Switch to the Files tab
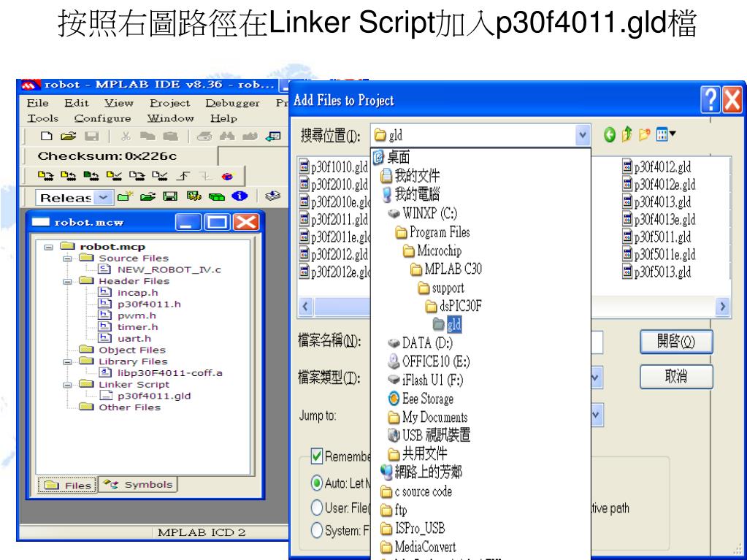The width and height of the screenshot is (747, 560). click(x=68, y=485)
